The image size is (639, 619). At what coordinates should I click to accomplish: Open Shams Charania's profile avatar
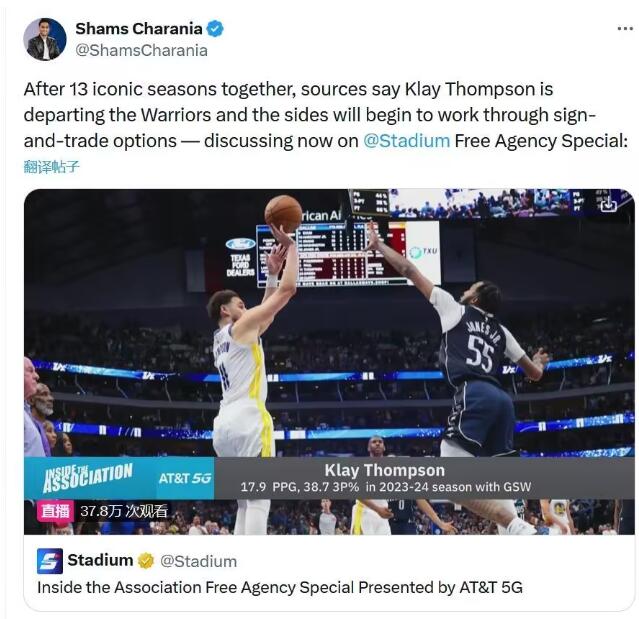pyautogui.click(x=44, y=39)
